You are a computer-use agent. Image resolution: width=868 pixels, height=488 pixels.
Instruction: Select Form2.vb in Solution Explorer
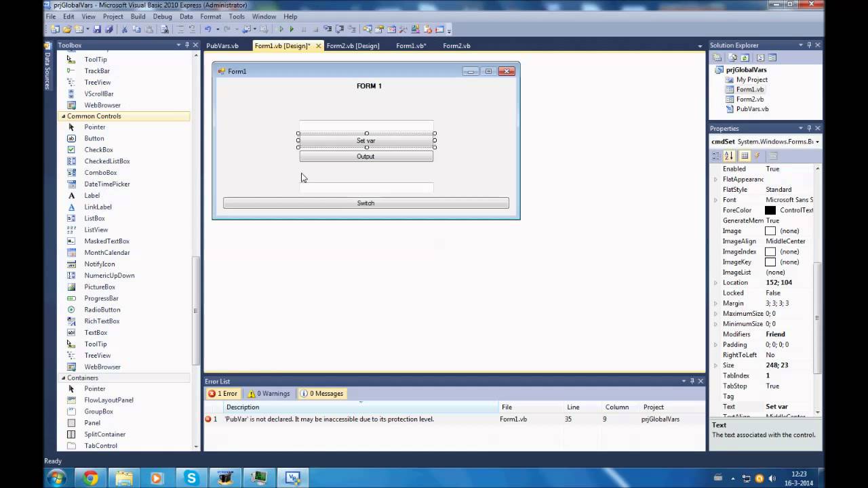[750, 99]
